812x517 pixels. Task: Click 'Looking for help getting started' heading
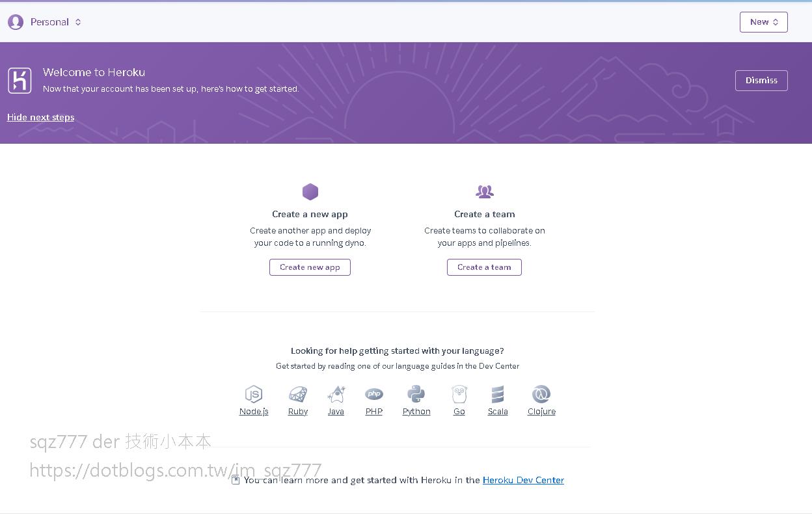point(398,351)
